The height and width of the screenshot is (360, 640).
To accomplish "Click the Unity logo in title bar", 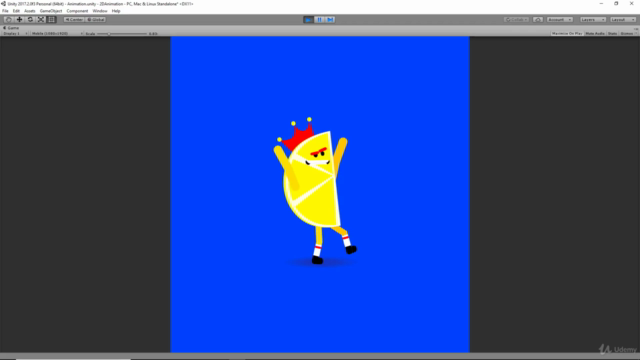I will tap(3, 4).
